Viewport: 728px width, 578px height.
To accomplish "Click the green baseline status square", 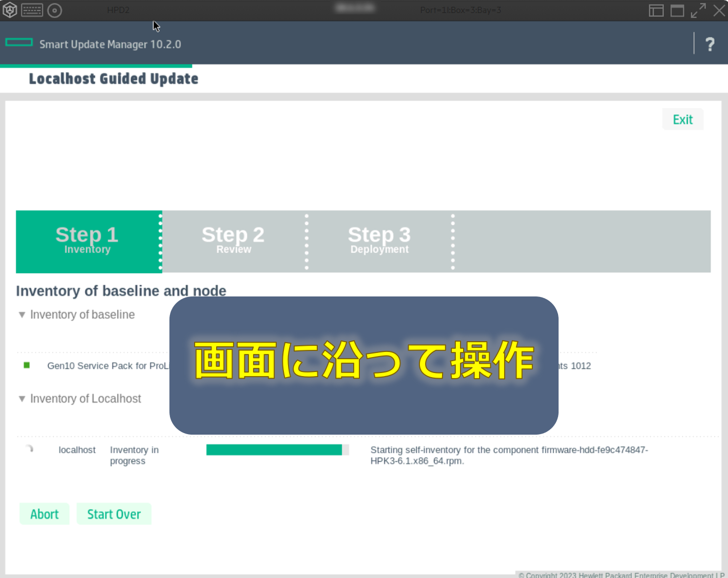I will 27,365.
